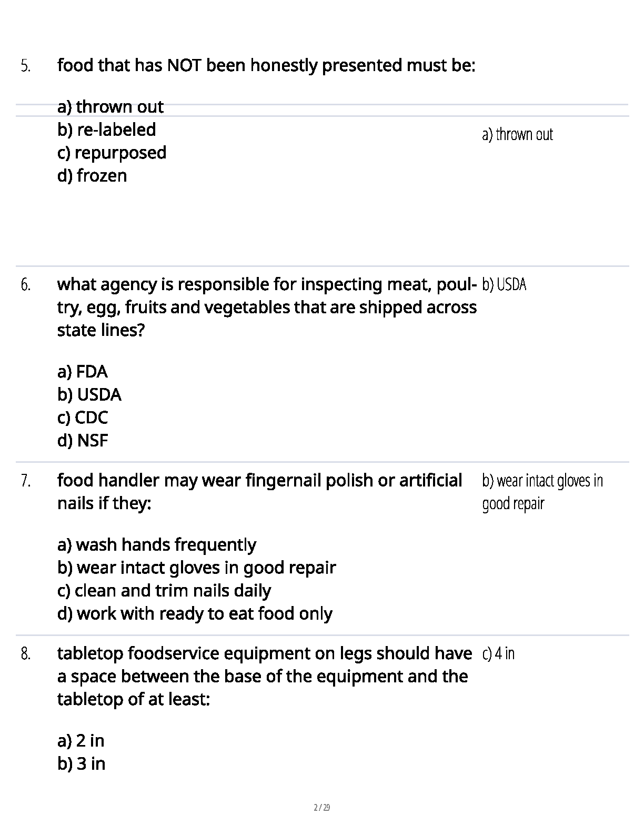The image size is (644, 834).
Task: Select option "a) wash hands frequently"
Action: pyautogui.click(x=157, y=544)
